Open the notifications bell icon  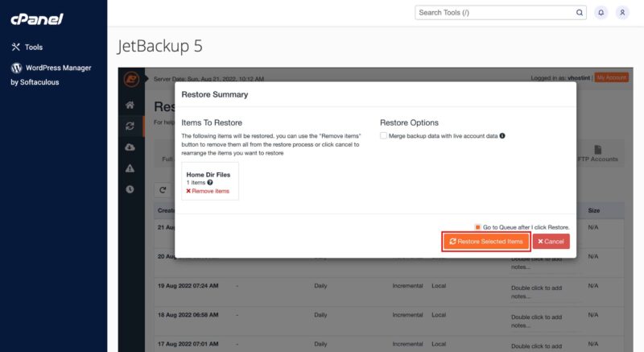tap(601, 13)
